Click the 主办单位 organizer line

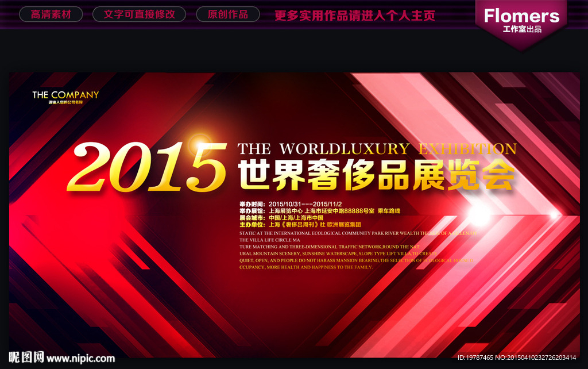point(300,225)
